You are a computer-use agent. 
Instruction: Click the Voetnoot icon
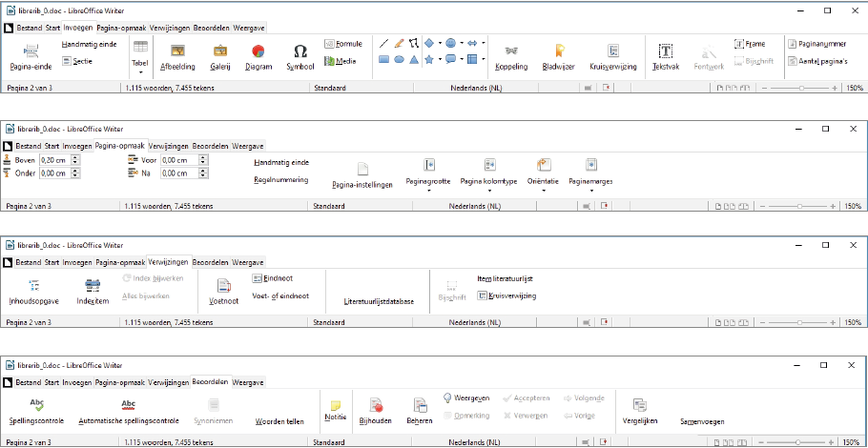pos(223,290)
